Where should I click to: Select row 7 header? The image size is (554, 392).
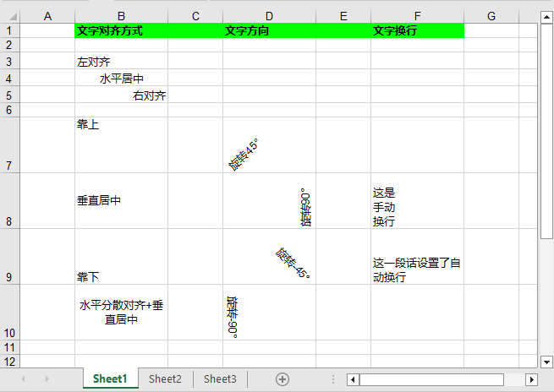pos(9,145)
